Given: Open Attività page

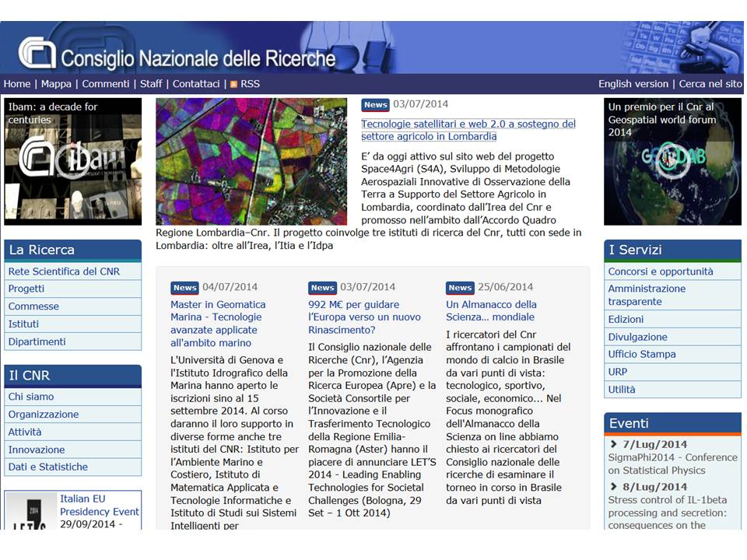Looking at the screenshot, I should click(73, 432).
